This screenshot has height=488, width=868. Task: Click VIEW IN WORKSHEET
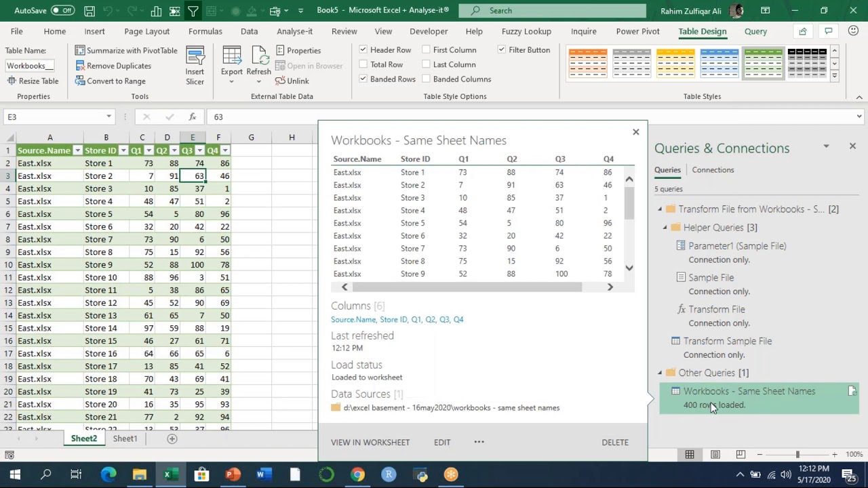[370, 442]
